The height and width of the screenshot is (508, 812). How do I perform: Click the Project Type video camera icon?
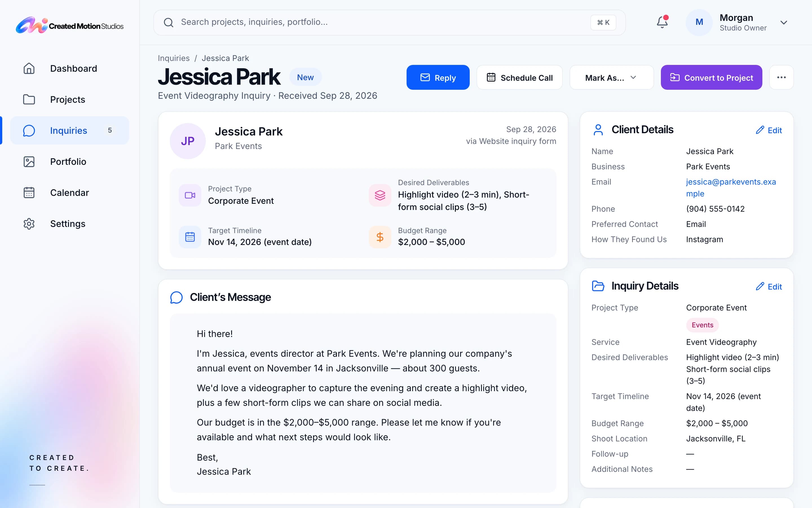(190, 195)
